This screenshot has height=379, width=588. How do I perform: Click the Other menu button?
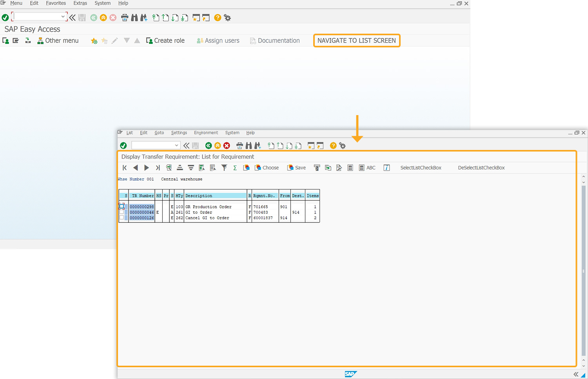pyautogui.click(x=58, y=41)
